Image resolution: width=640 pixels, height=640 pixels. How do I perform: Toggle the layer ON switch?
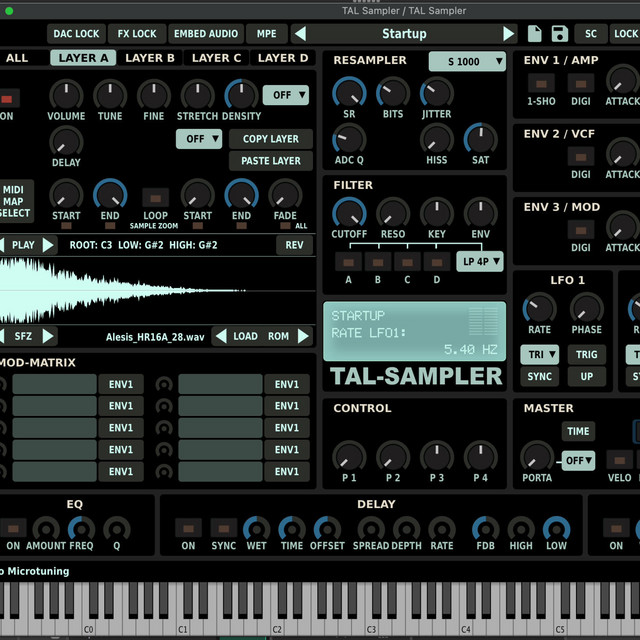pyautogui.click(x=7, y=99)
